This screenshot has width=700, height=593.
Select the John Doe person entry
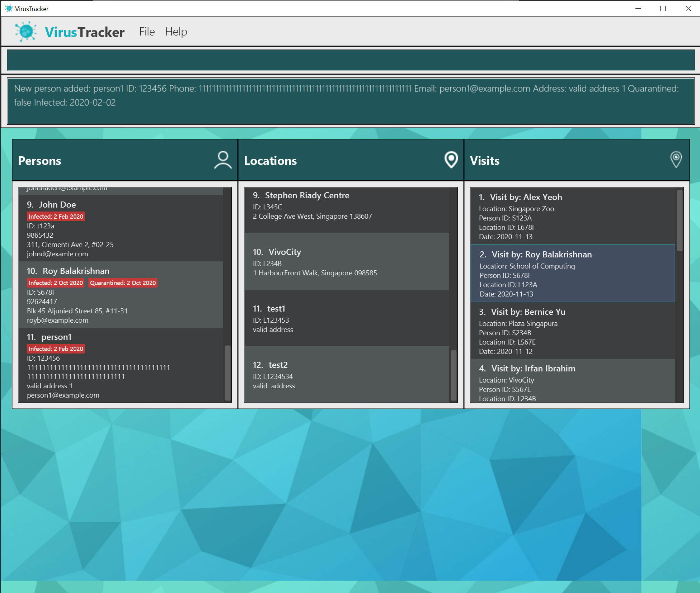(121, 229)
